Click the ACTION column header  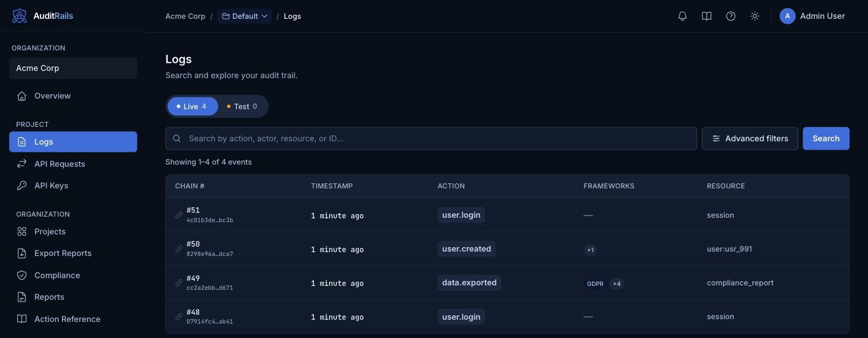[451, 186]
